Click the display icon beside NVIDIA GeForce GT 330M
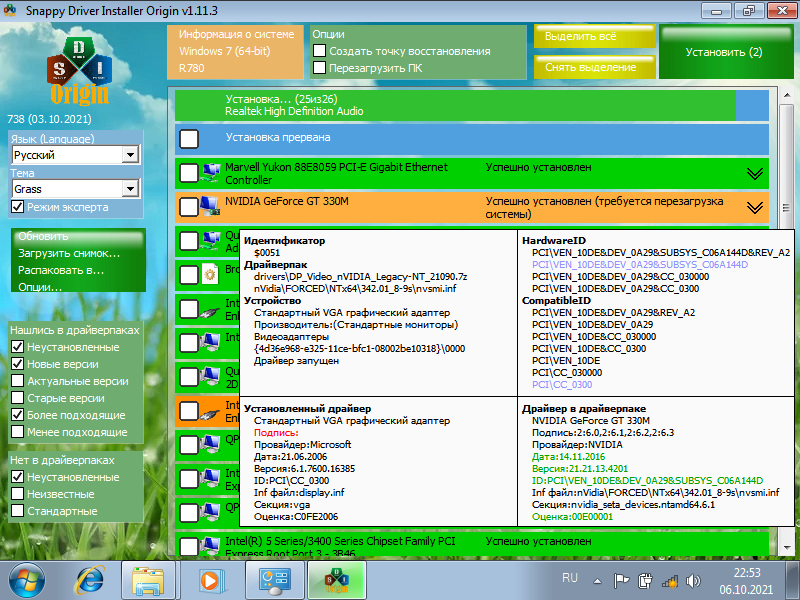 [x=211, y=207]
